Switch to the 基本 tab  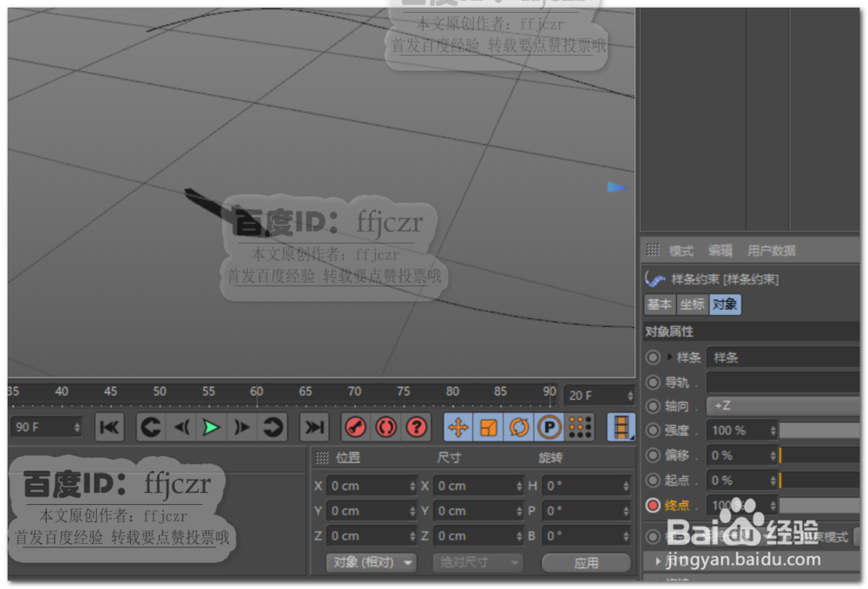click(x=660, y=304)
